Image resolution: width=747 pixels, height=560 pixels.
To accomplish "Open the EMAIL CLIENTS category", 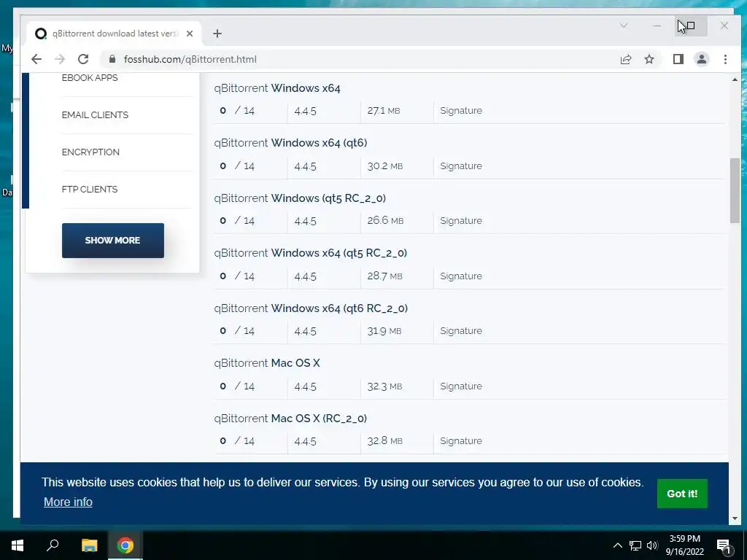I will click(x=95, y=114).
